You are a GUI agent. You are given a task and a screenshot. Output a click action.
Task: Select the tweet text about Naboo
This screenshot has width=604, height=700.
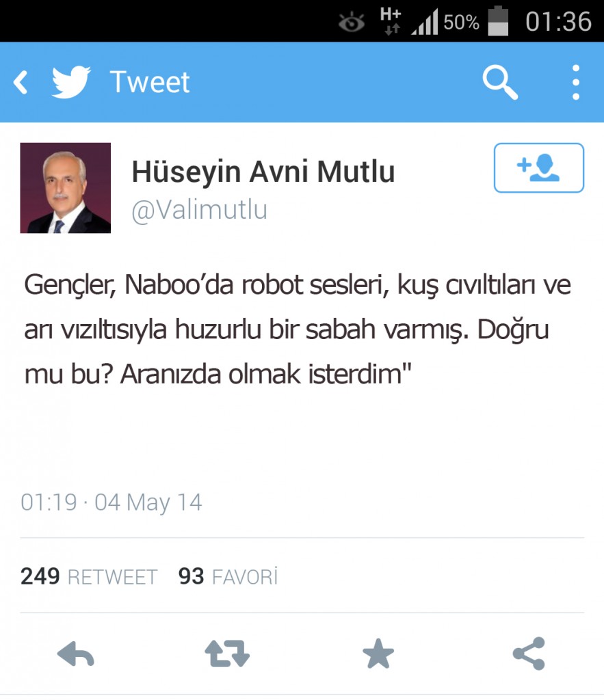coord(297,330)
